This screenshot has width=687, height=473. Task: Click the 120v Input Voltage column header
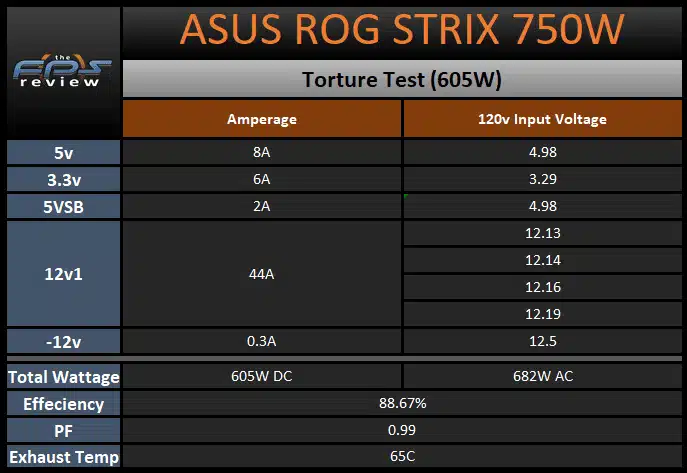(x=542, y=119)
